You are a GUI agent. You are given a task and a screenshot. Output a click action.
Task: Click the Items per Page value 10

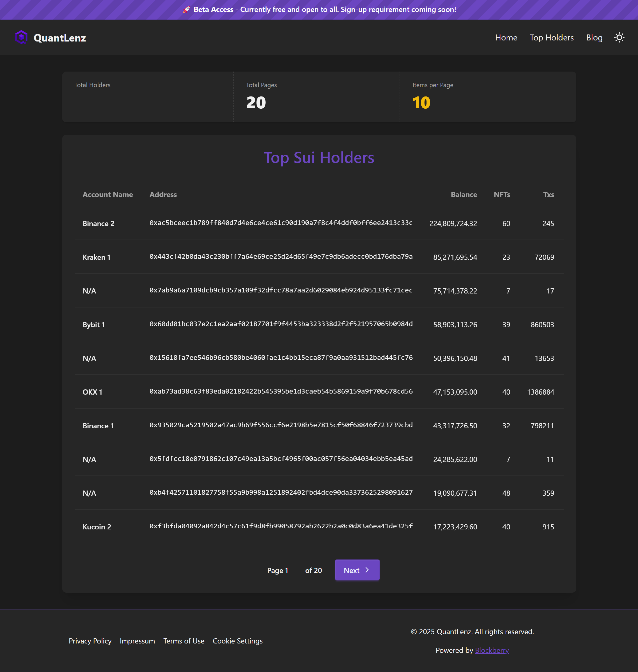click(421, 103)
